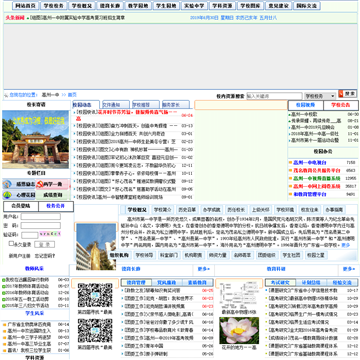Focus the 验证码 captcha input field
Screen dimensions: 360x360
coord(29,235)
